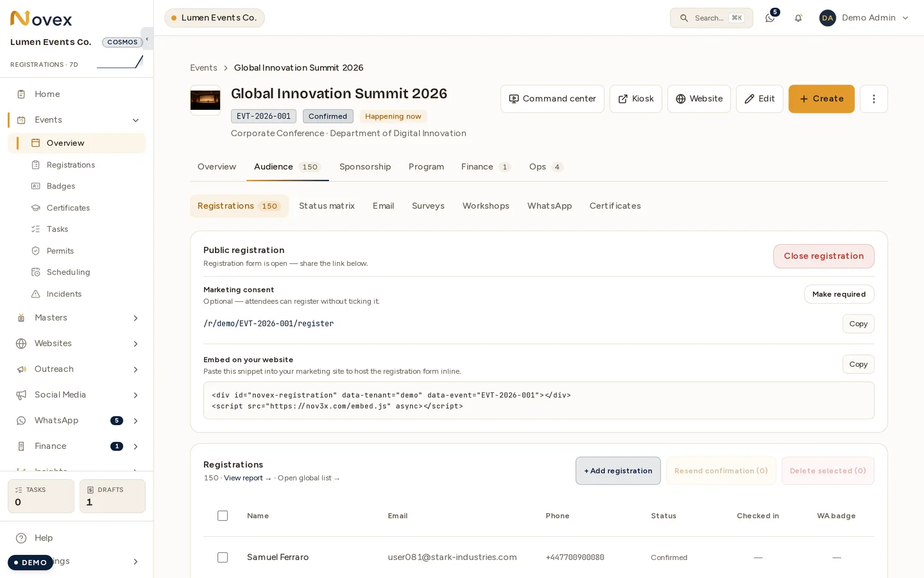Launch the Kiosk
Screen dimensions: 924x578
click(x=636, y=99)
